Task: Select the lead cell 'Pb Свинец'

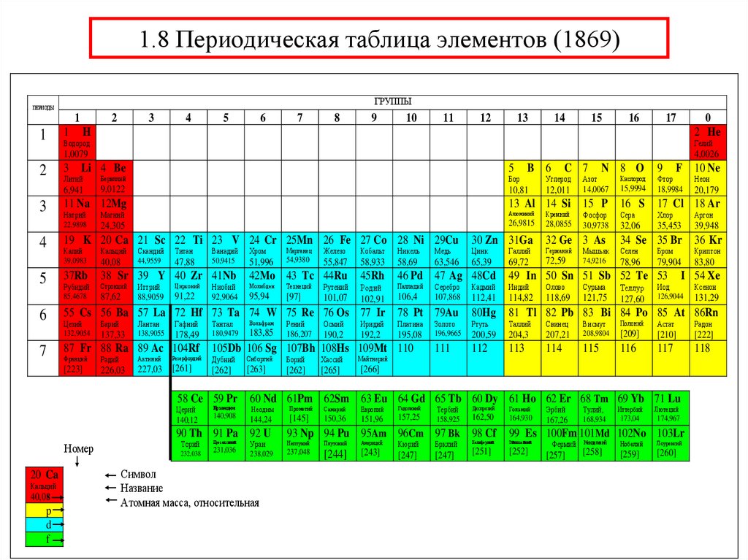Action: point(560,323)
